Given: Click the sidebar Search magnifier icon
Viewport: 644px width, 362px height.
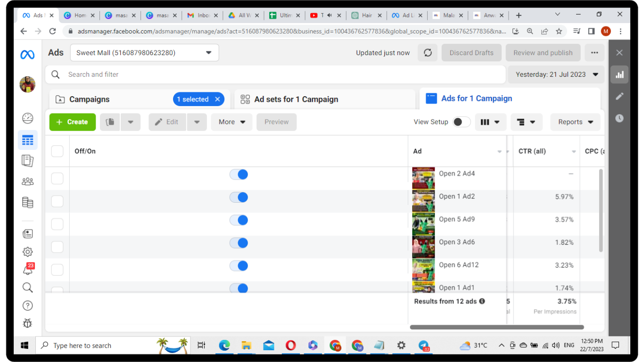Looking at the screenshot, I should tap(27, 288).
